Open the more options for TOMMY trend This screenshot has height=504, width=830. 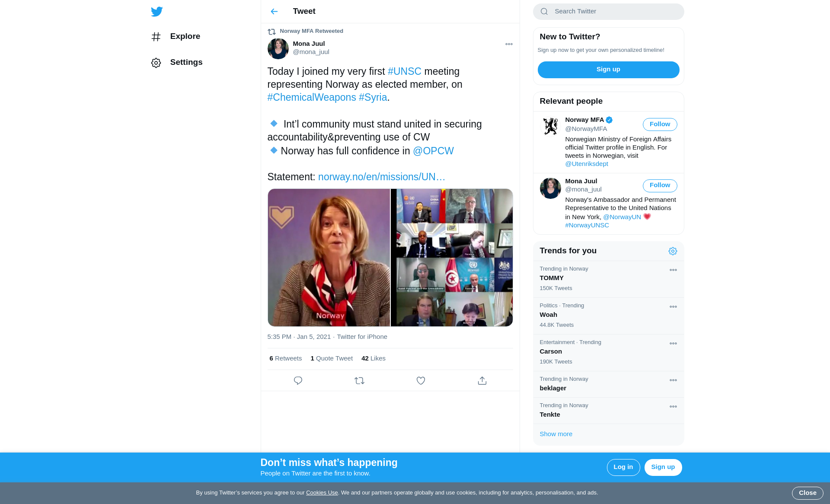click(673, 270)
